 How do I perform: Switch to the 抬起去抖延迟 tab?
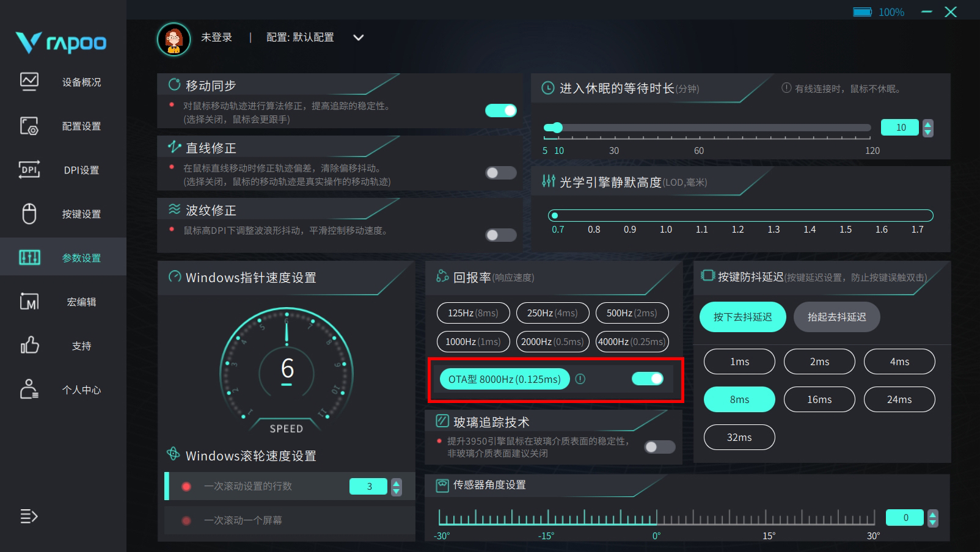point(836,317)
